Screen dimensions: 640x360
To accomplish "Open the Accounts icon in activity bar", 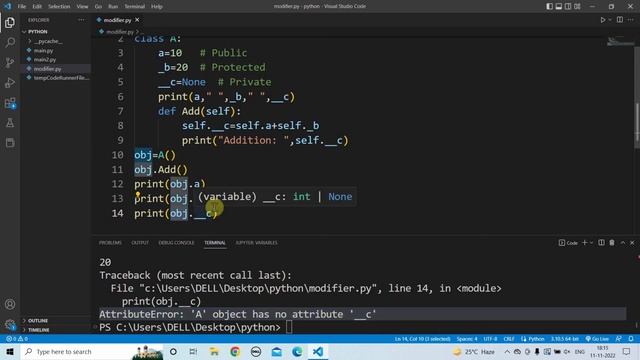I will pos(10,304).
